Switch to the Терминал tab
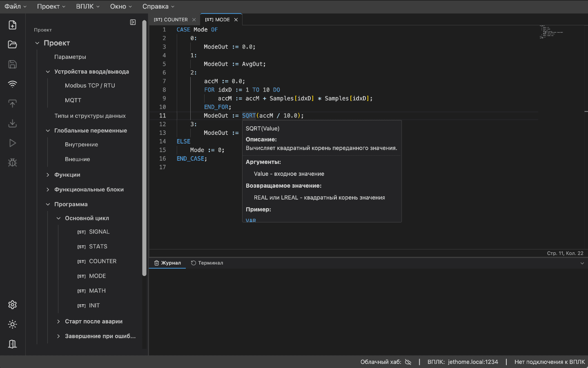This screenshot has height=368, width=588. [x=207, y=263]
